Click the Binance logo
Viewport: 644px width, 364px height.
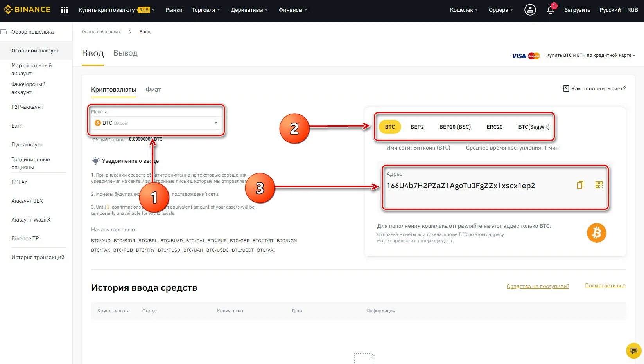coord(27,9)
